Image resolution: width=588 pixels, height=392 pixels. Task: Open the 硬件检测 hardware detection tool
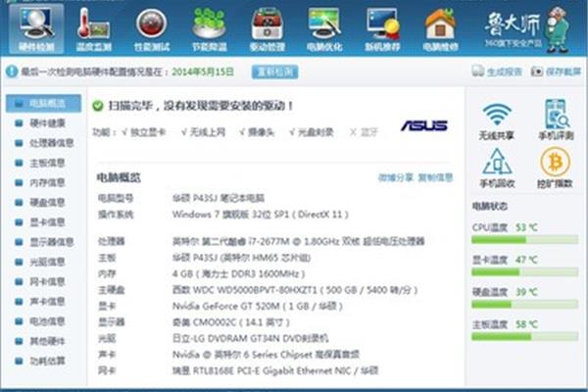click(36, 29)
